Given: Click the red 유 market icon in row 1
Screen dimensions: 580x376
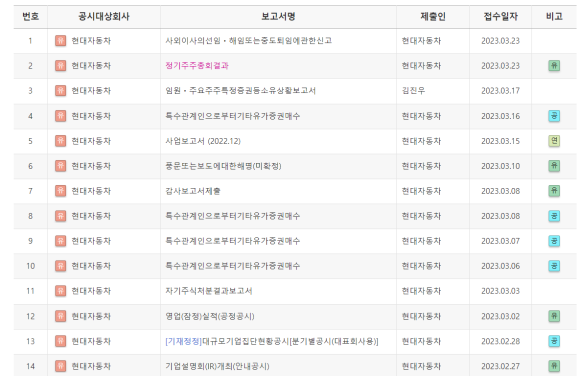Looking at the screenshot, I should 60,41.
